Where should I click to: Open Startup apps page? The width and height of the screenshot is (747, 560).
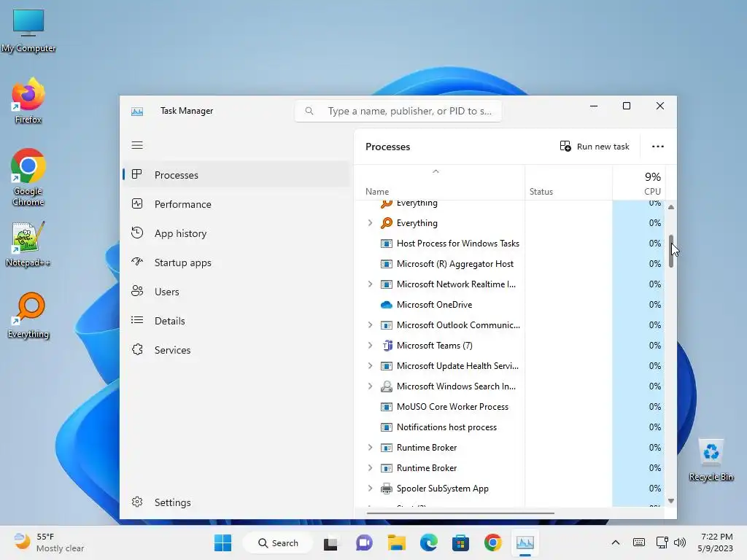click(x=237, y=262)
